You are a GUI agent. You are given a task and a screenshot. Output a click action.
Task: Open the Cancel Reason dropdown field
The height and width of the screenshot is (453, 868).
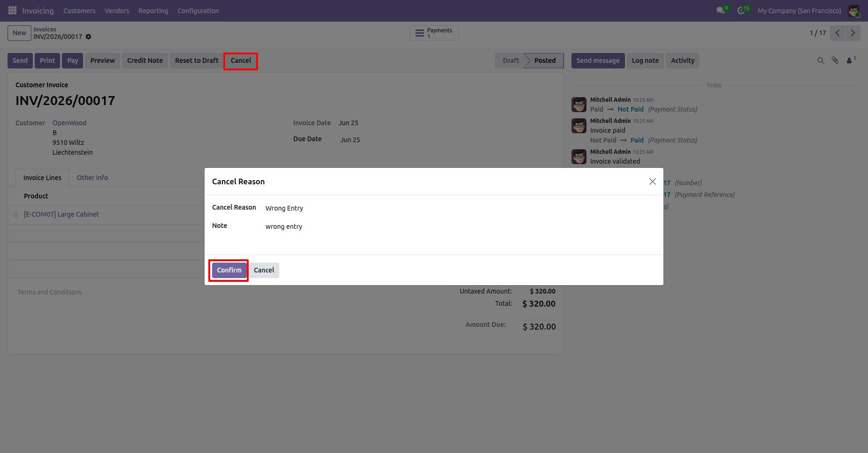[460, 208]
